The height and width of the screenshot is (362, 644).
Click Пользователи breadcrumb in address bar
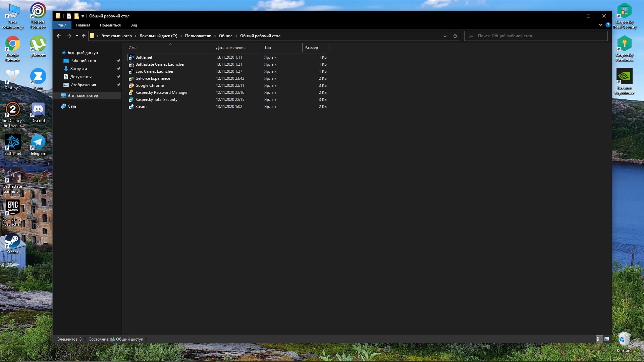tap(198, 36)
